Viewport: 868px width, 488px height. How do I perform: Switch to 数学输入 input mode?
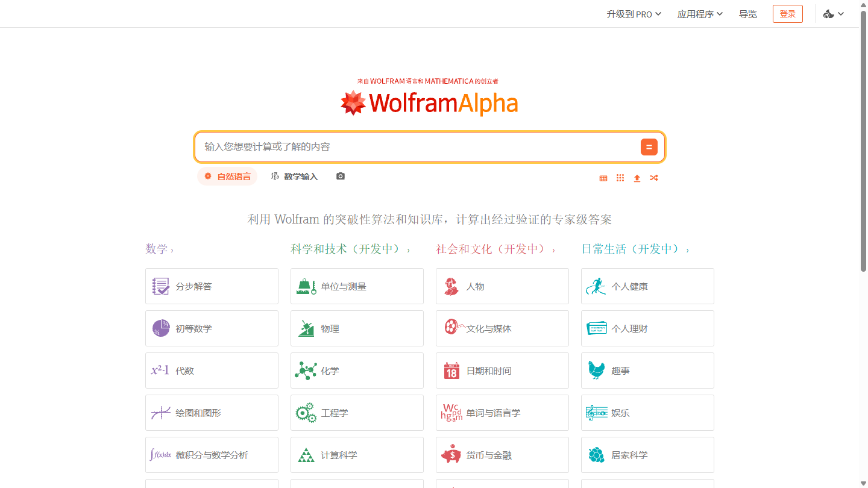click(x=294, y=177)
